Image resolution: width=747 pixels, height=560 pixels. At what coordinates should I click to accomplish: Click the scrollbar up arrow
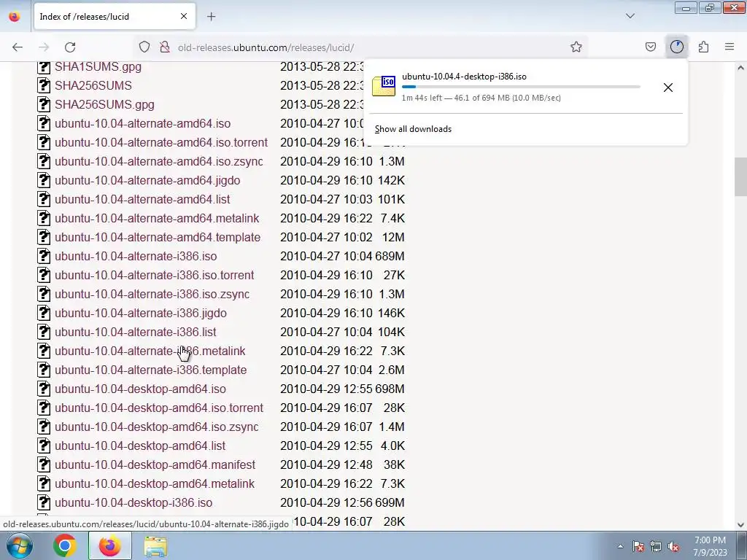click(740, 68)
